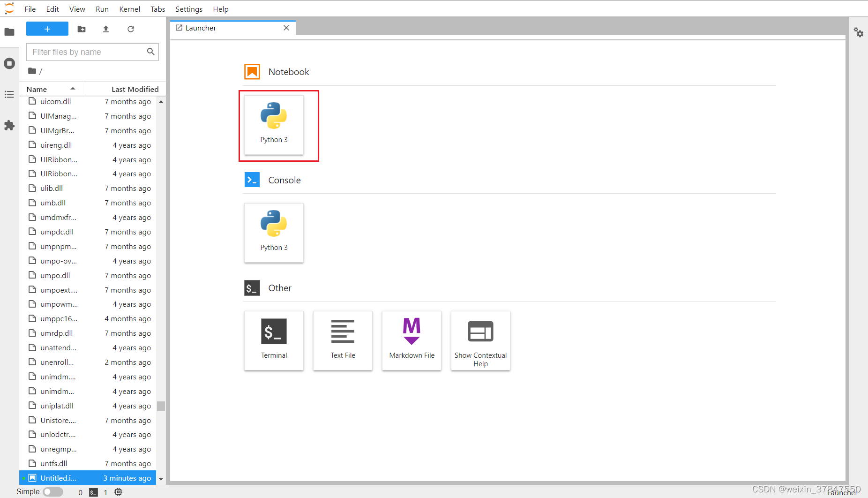This screenshot has height=498, width=868.
Task: Open the View menu
Action: [77, 9]
